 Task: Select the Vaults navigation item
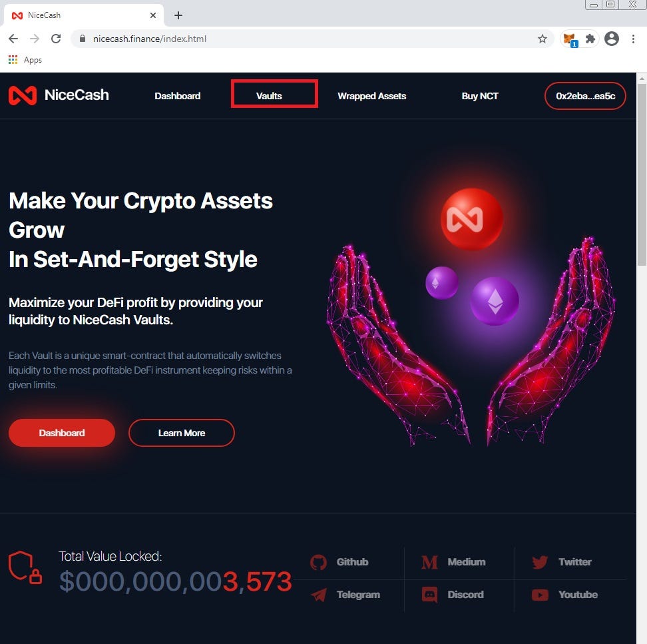click(269, 96)
